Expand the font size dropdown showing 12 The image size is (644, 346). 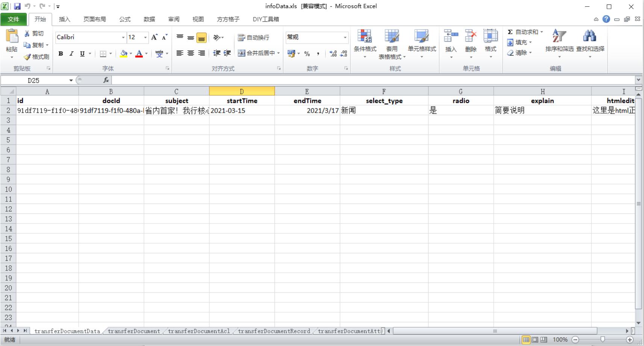145,38
